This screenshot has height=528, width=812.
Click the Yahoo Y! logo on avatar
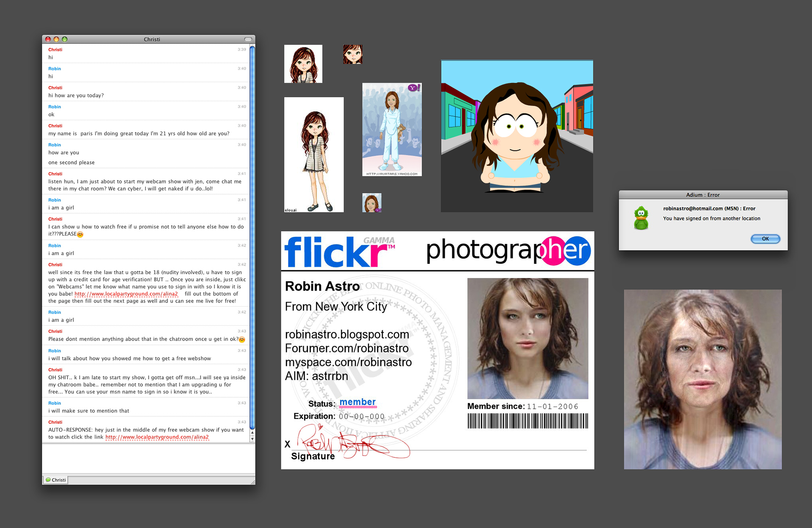414,88
